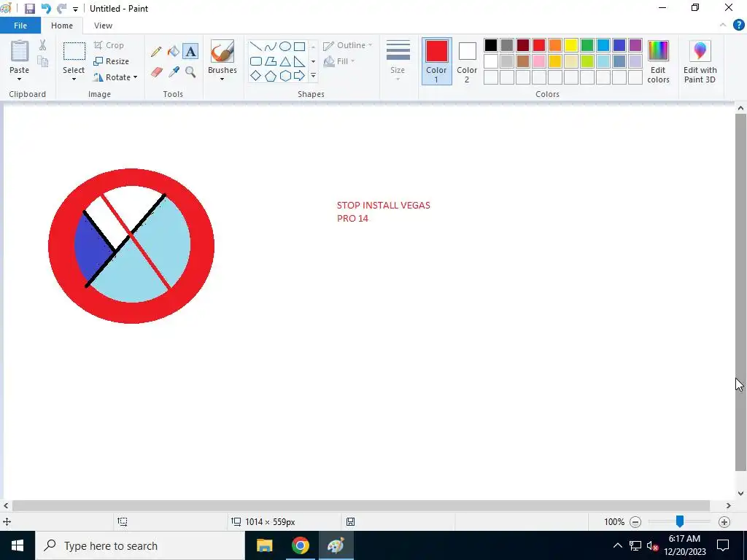Click the Redo arrow in title bar
This screenshot has height=560, width=747.
[x=61, y=9]
